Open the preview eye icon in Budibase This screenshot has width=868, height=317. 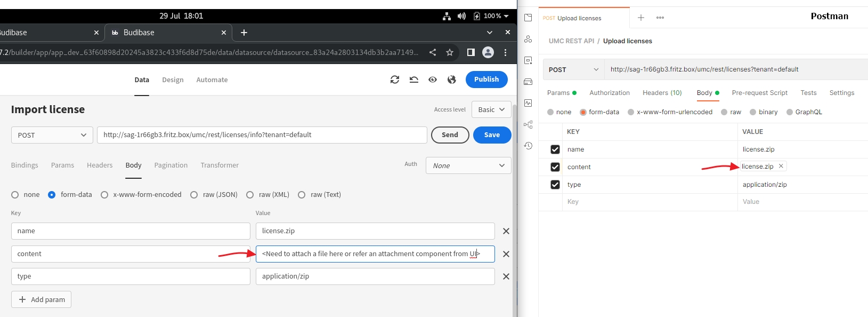[433, 80]
